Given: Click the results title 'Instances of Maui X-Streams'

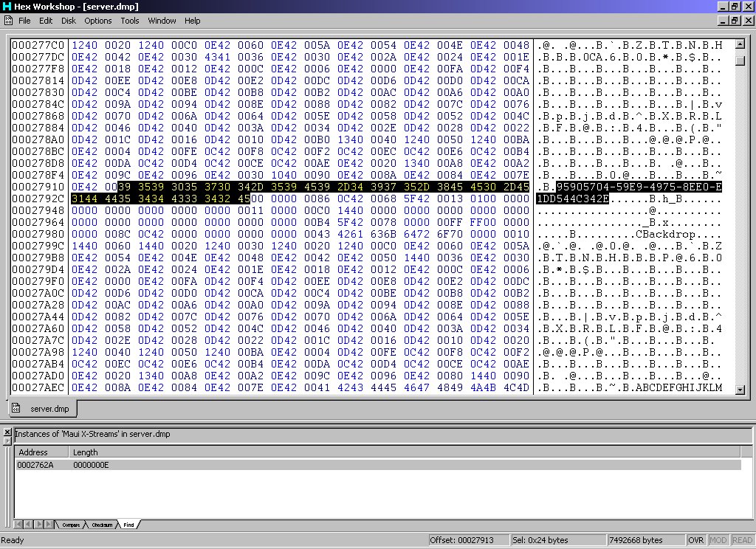Looking at the screenshot, I should click(92, 434).
